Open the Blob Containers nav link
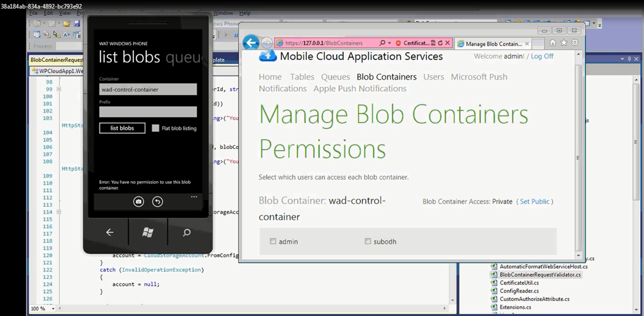The image size is (644, 316). point(387,77)
